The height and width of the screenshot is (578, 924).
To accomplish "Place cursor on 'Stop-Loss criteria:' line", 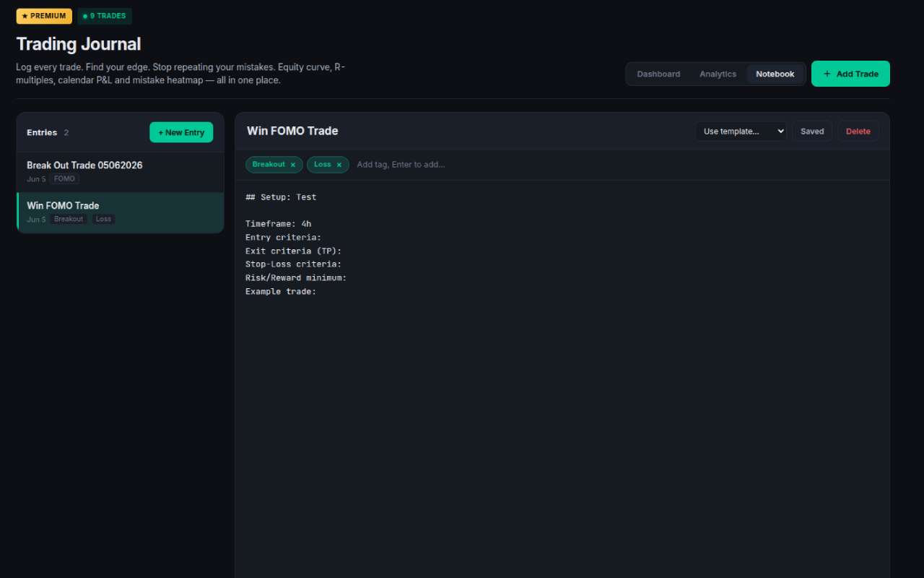I will pos(294,264).
